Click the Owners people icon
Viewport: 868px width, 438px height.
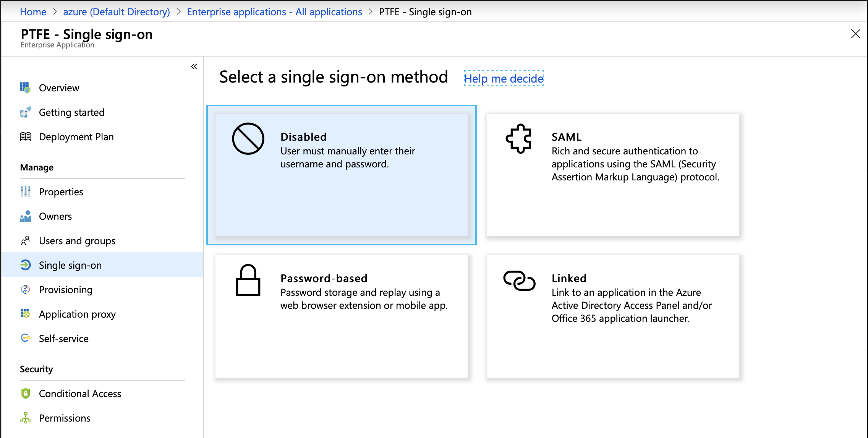(25, 216)
